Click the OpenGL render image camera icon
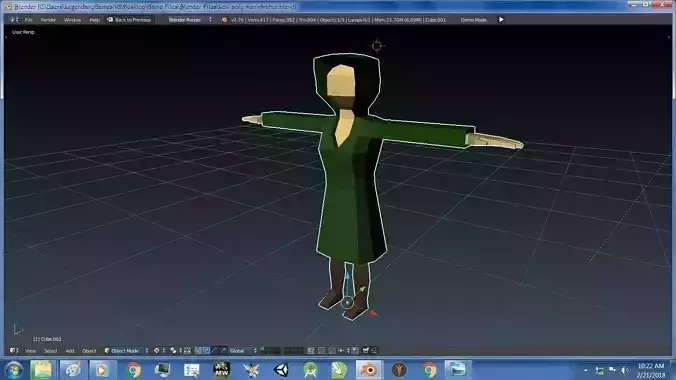Viewport: 676px width, 380px height. (366, 351)
